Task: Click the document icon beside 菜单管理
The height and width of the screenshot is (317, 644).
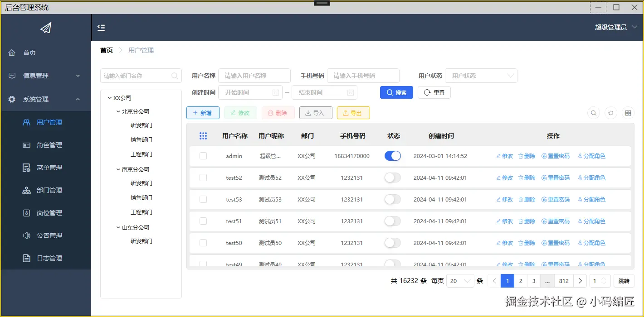Action: pos(27,168)
